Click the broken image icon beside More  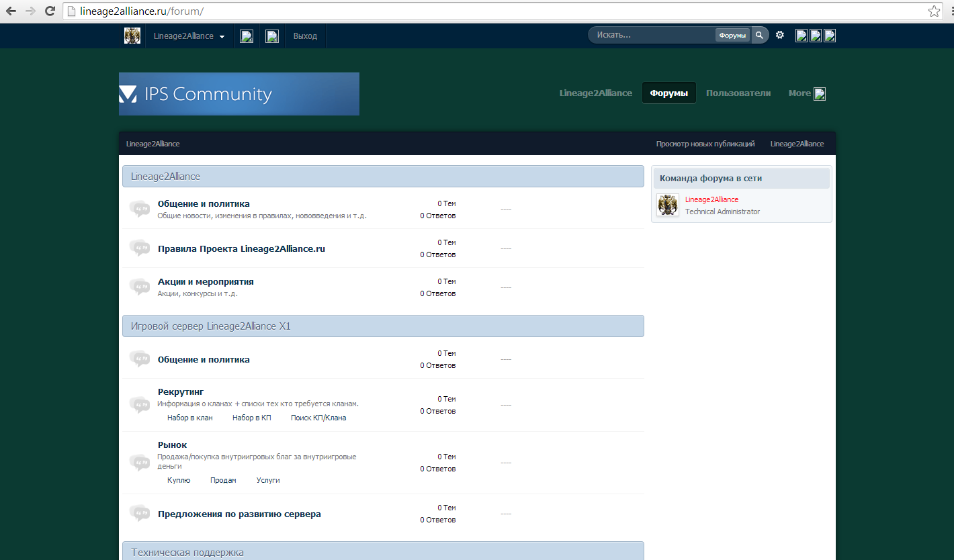820,94
